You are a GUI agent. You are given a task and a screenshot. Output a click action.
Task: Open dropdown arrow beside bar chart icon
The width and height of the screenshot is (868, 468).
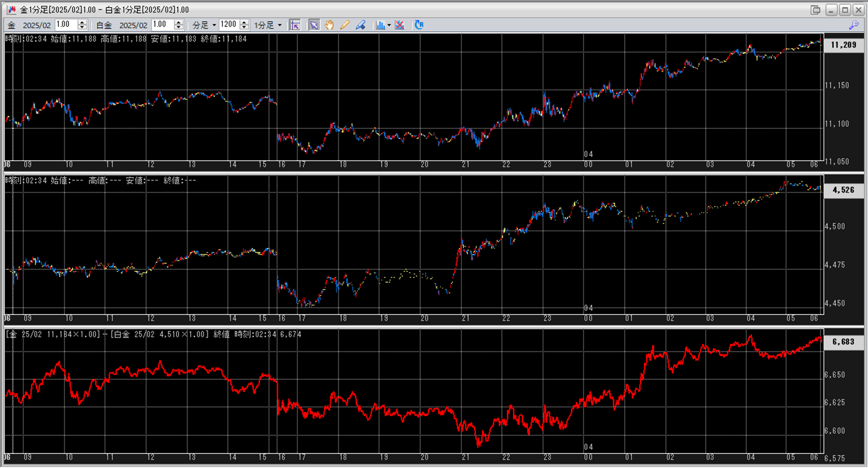pos(389,25)
